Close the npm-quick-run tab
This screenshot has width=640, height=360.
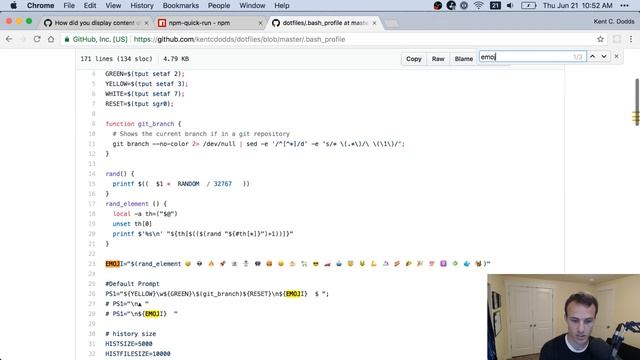tap(260, 23)
